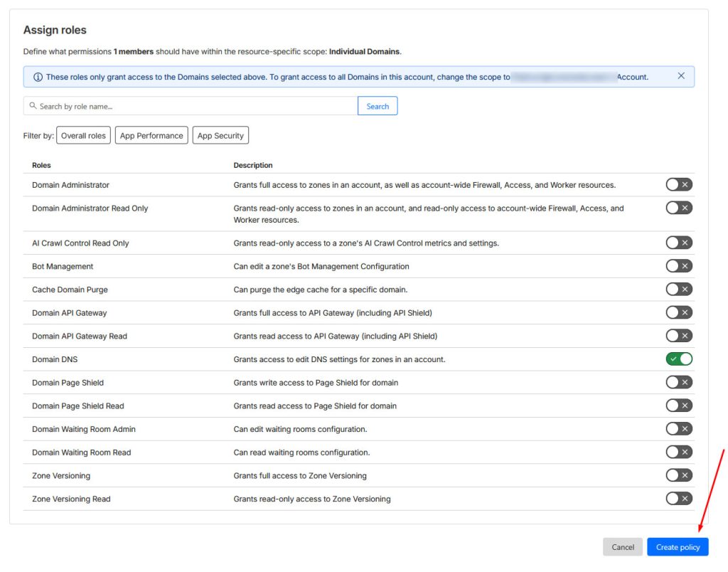Filter roles by App Performance
This screenshot has width=728, height=572.
151,136
